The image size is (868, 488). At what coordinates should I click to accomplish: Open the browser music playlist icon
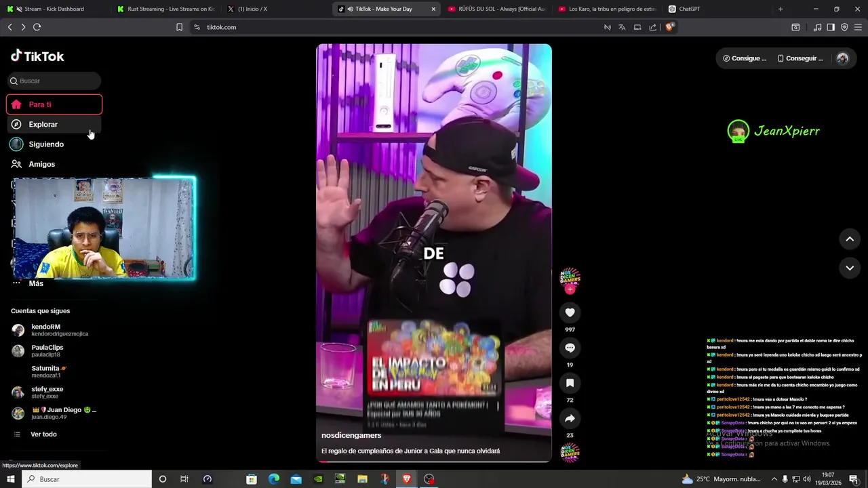click(817, 27)
